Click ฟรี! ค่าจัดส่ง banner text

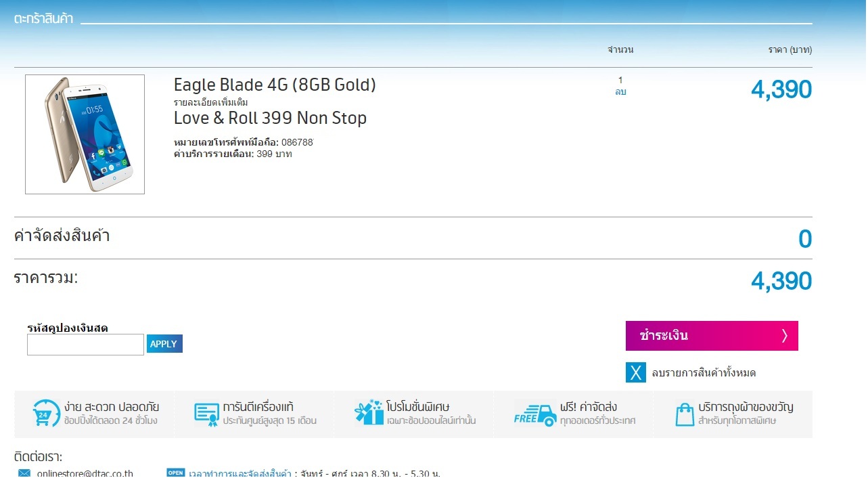click(589, 407)
